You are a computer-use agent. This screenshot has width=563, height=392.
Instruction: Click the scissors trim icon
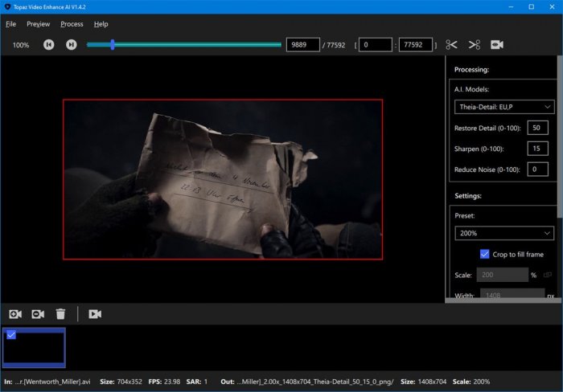point(451,45)
